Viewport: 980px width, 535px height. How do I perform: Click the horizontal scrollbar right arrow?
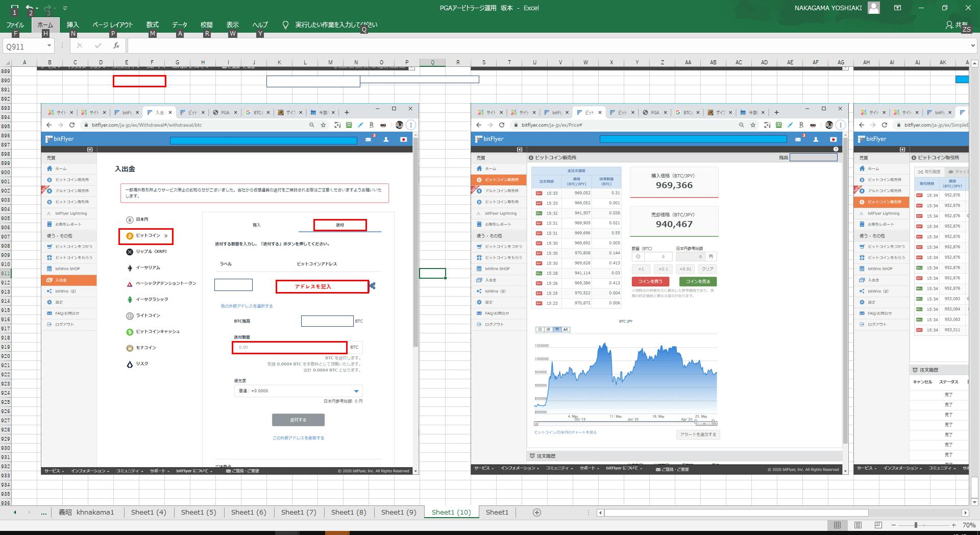pos(965,513)
